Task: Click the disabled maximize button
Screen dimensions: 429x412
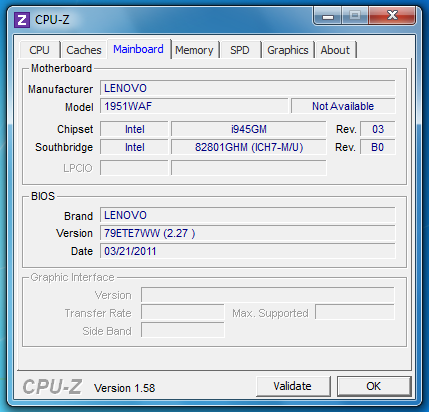Action: (355, 16)
